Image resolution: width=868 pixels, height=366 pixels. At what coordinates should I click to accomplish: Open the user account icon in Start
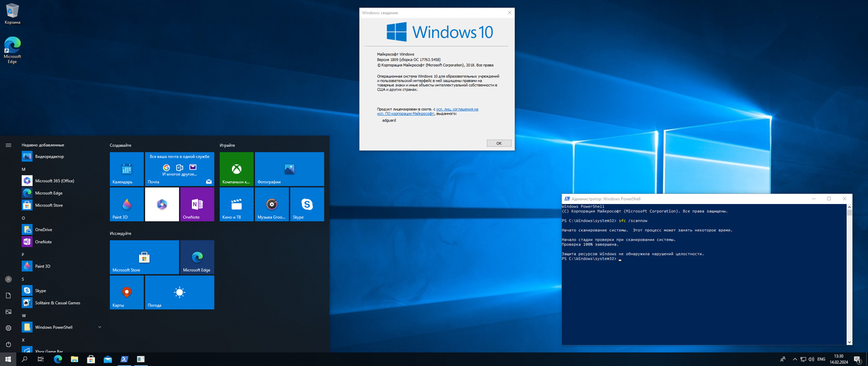[8, 279]
